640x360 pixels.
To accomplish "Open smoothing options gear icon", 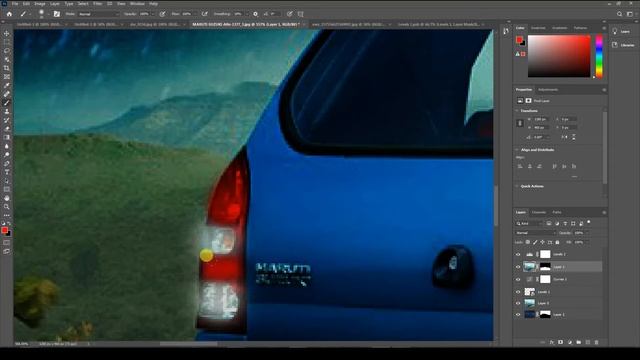I will click(x=256, y=14).
